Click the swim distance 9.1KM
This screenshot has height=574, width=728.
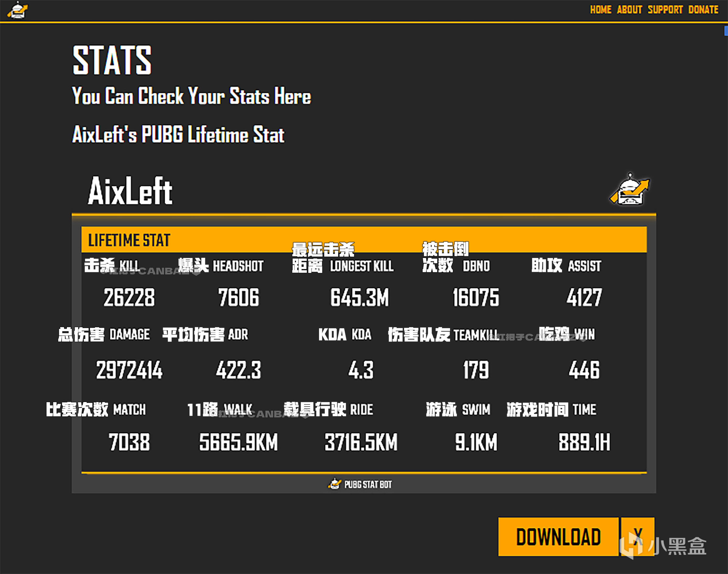click(476, 442)
